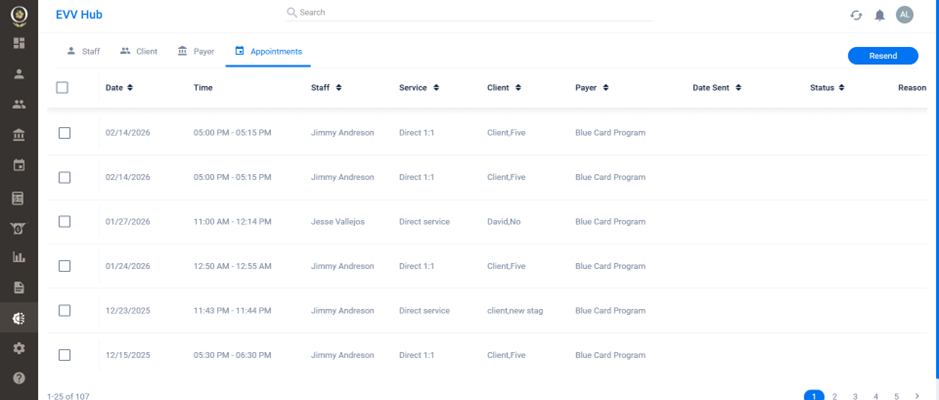
Task: Toggle the select-all checkbox in table header
Action: coord(62,88)
